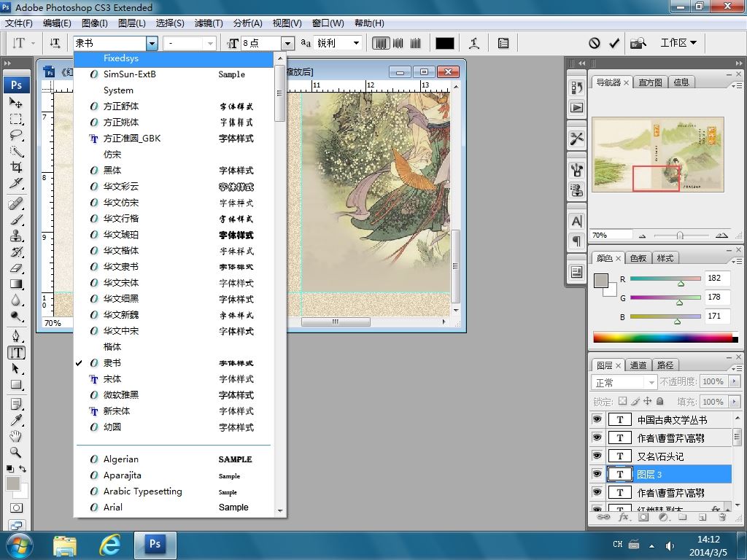Select the Rectangular Marquee tool
Viewport: 747px width, 560px height.
(16, 119)
